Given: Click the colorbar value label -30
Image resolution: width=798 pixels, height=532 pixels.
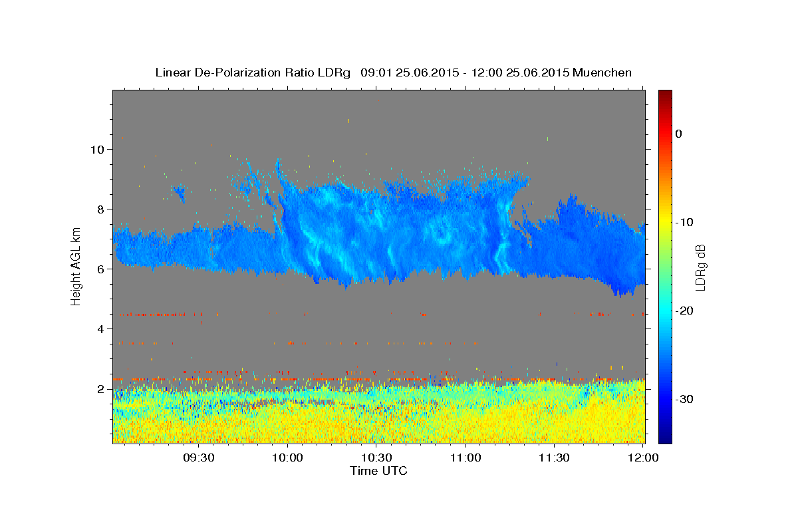Looking at the screenshot, I should (684, 399).
